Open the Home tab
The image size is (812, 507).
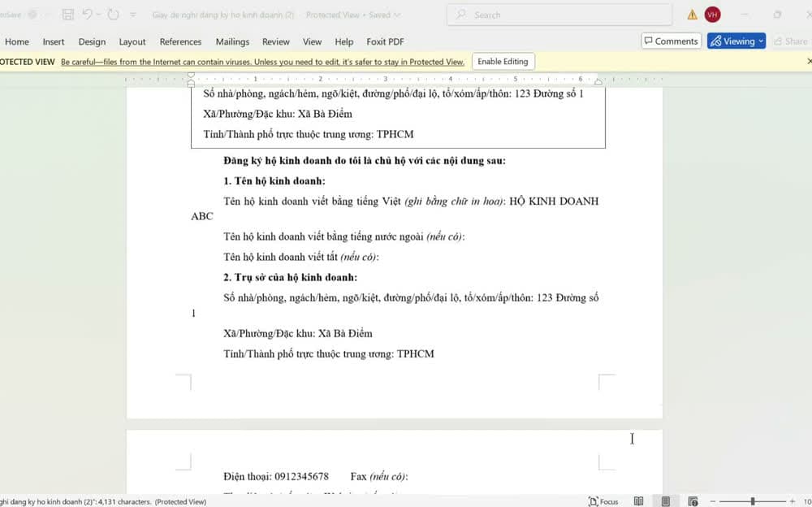tap(17, 41)
